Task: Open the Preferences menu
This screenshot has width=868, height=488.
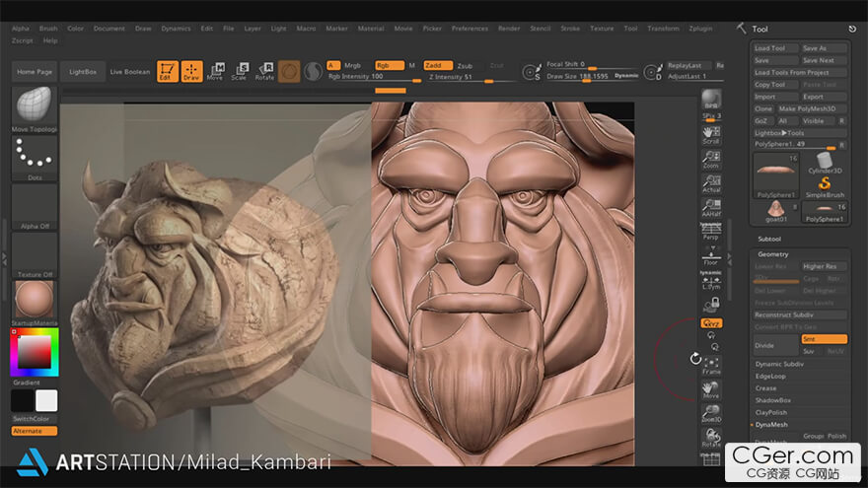Action: point(470,29)
